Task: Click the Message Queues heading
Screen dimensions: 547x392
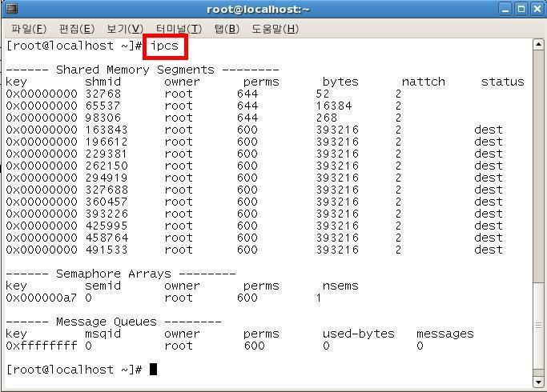Action: click(x=107, y=322)
